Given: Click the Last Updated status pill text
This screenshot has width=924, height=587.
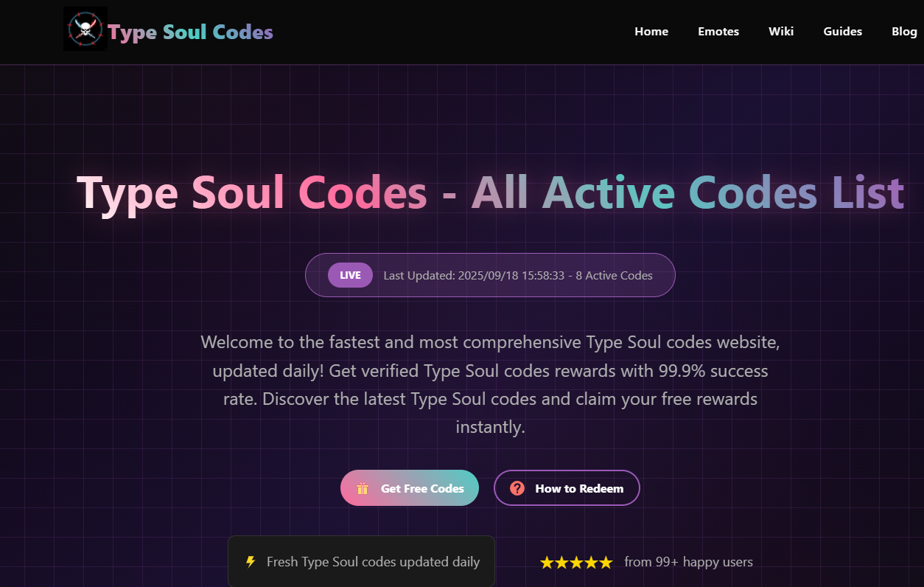Looking at the screenshot, I should pyautogui.click(x=518, y=275).
